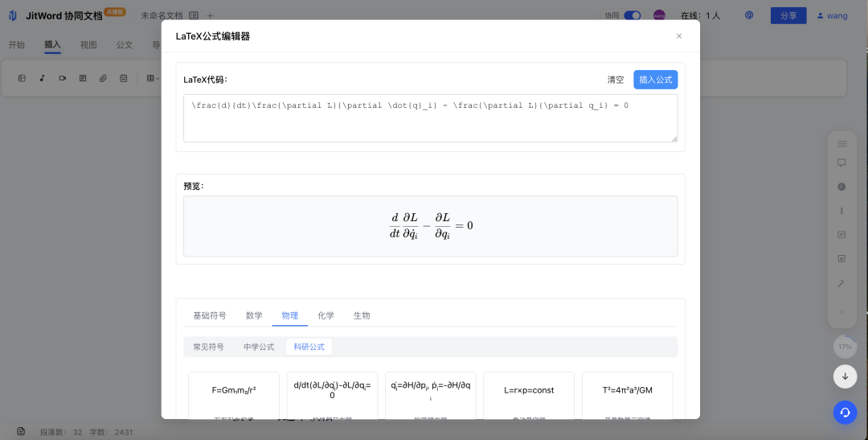Switch to the 数学 tab

pyautogui.click(x=254, y=315)
